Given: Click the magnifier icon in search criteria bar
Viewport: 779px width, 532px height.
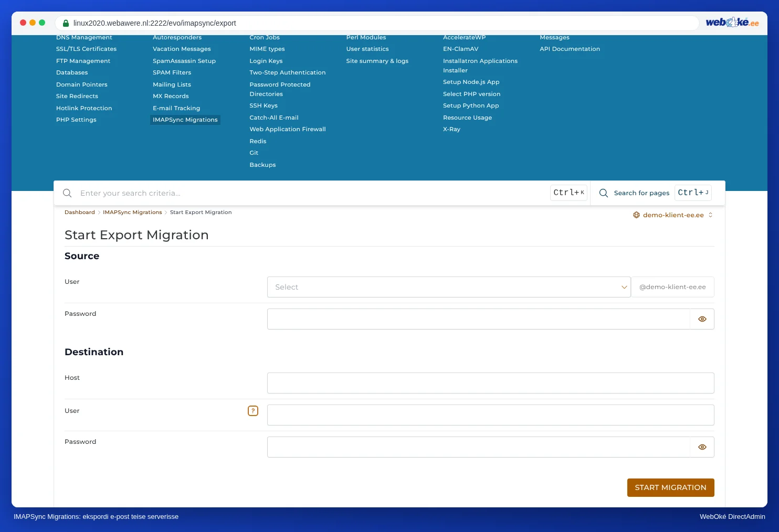Looking at the screenshot, I should pyautogui.click(x=67, y=193).
